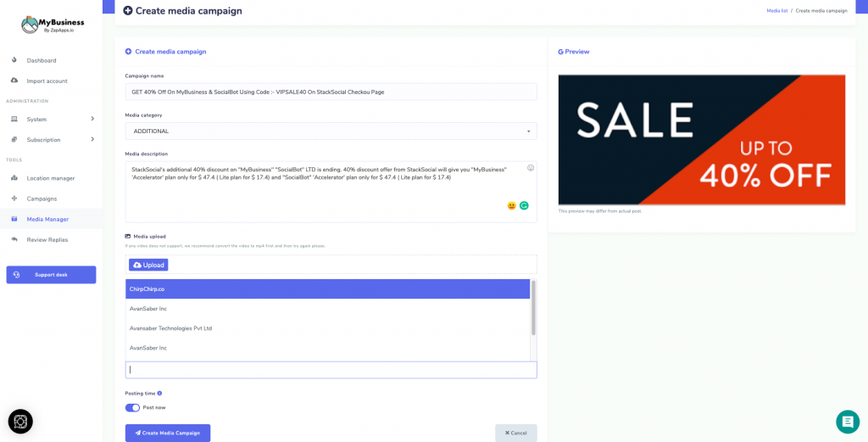This screenshot has height=442, width=868.
Task: Click the Campaigns icon in sidebar
Action: (14, 199)
